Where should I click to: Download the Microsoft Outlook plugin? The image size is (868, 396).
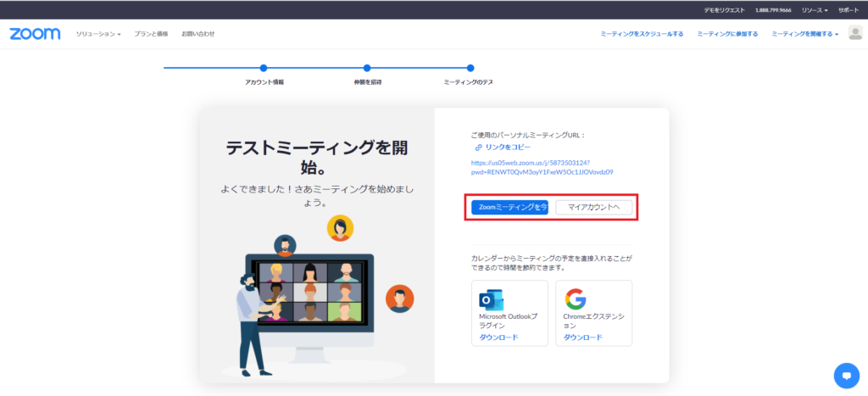coord(494,337)
